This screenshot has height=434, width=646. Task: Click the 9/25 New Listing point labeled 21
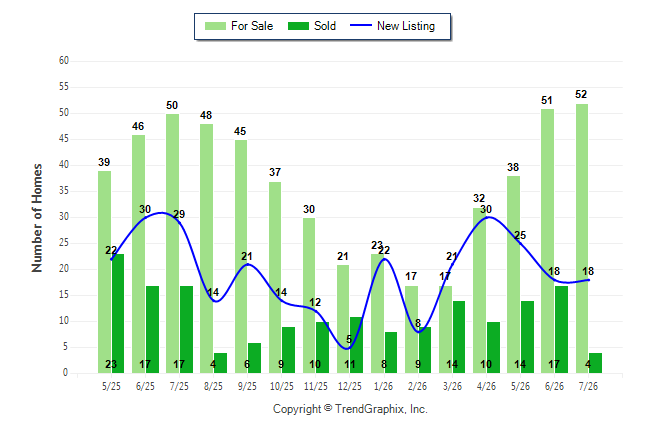click(248, 264)
